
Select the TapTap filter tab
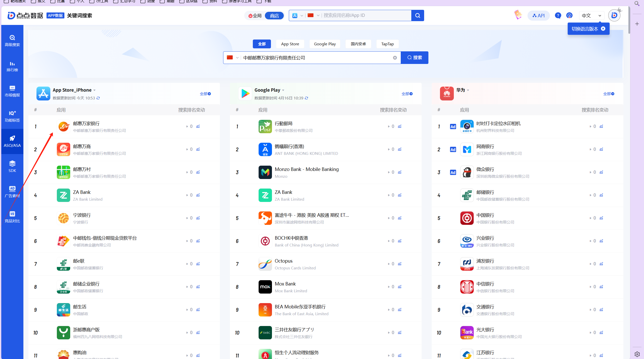387,44
